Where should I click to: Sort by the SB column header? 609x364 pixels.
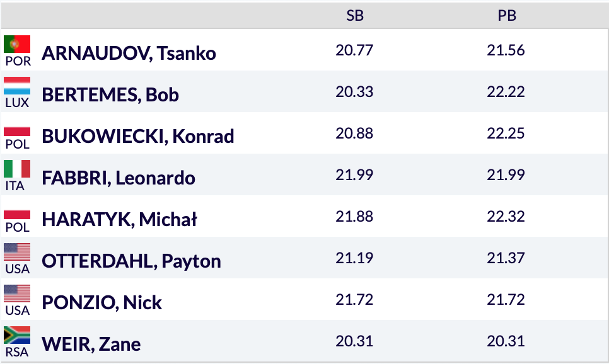pyautogui.click(x=355, y=16)
